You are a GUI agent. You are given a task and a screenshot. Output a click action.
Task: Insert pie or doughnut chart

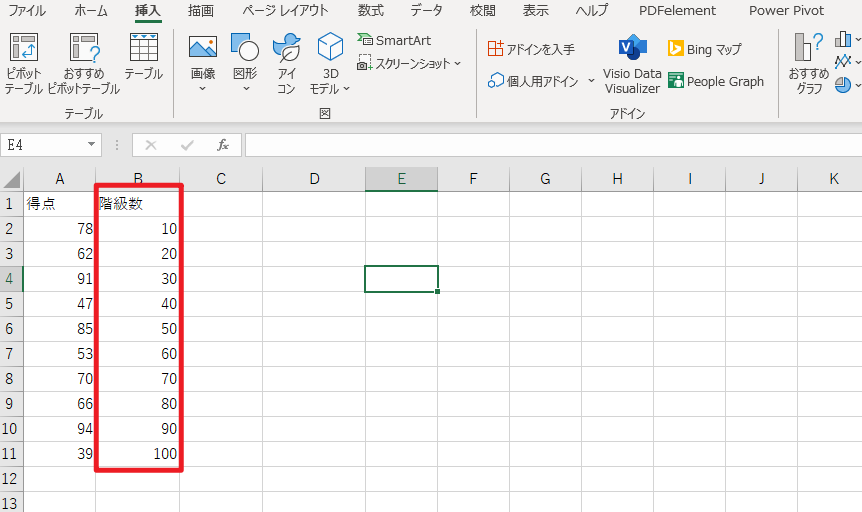point(847,84)
